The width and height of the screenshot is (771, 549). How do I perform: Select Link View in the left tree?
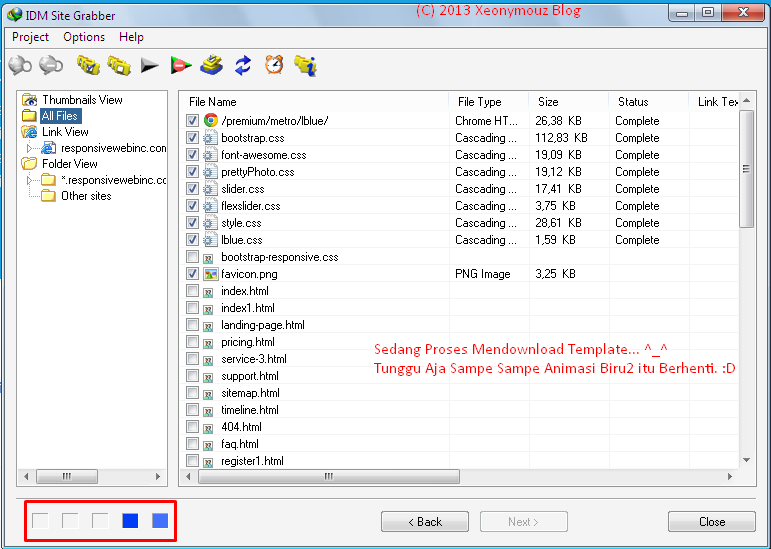click(65, 132)
